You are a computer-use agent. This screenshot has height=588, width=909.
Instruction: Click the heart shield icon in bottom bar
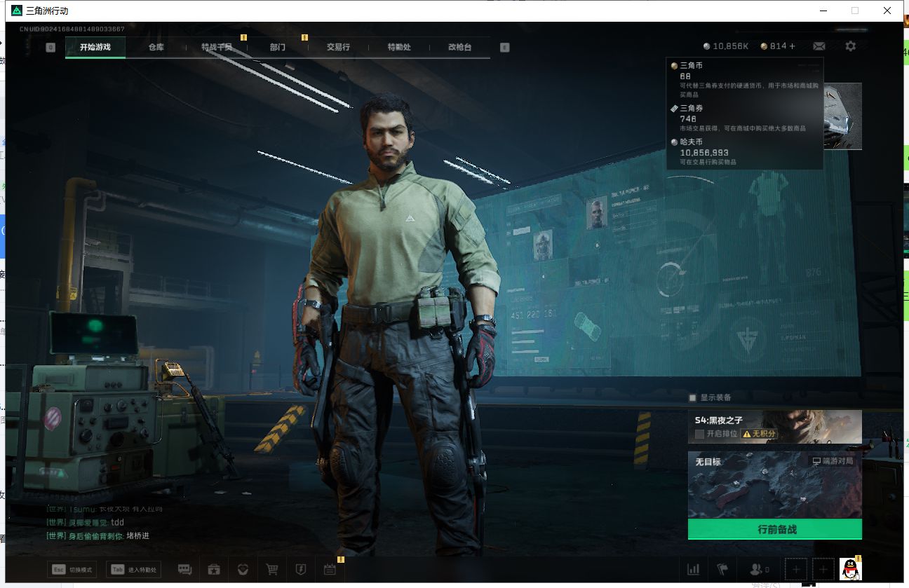point(243,570)
